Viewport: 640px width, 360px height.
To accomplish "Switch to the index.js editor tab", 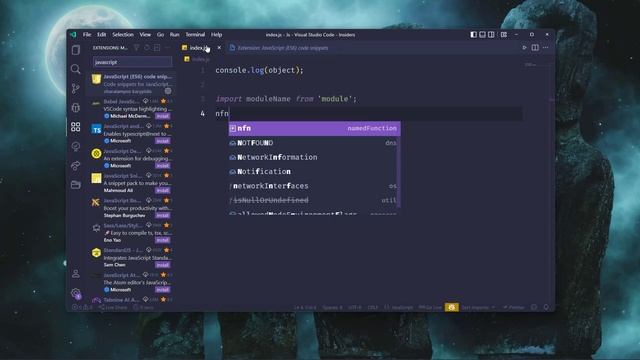I will (198, 48).
